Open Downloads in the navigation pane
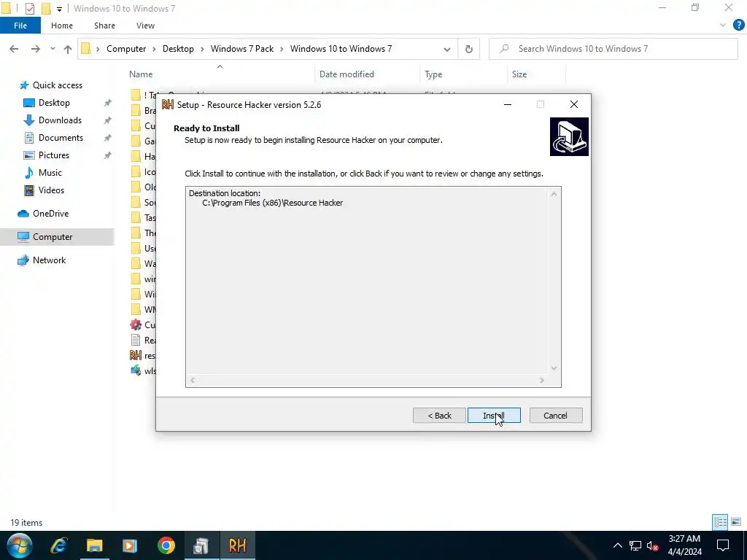 tap(53, 120)
